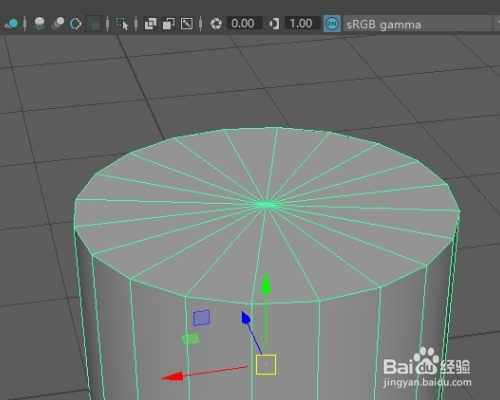This screenshot has width=500, height=400.
Task: Click the Exposure aperture icon
Action: click(216, 24)
